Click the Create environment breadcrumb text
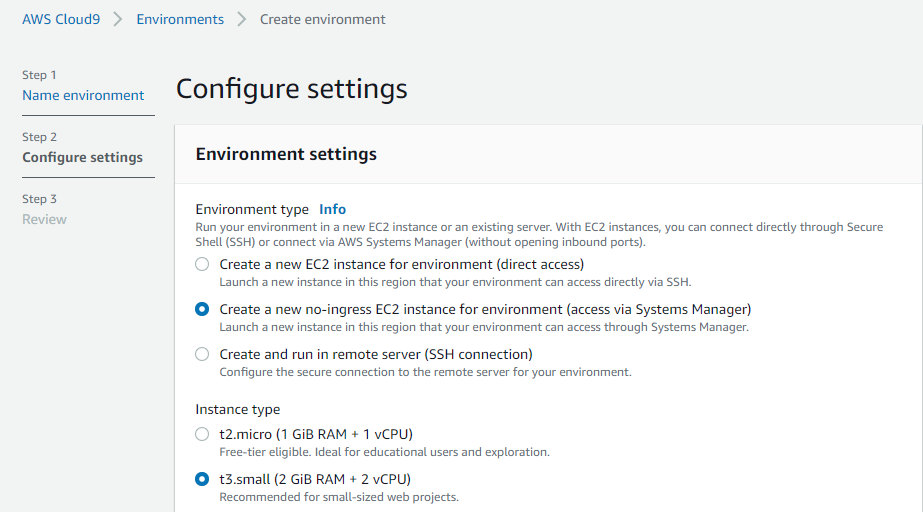The image size is (923, 512). pos(323,19)
